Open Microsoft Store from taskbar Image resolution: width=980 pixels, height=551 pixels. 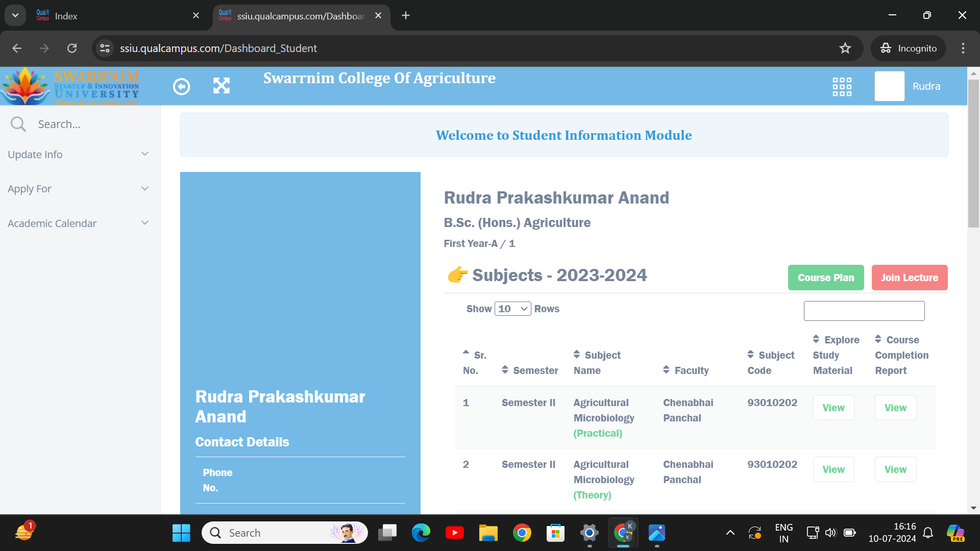[555, 533]
